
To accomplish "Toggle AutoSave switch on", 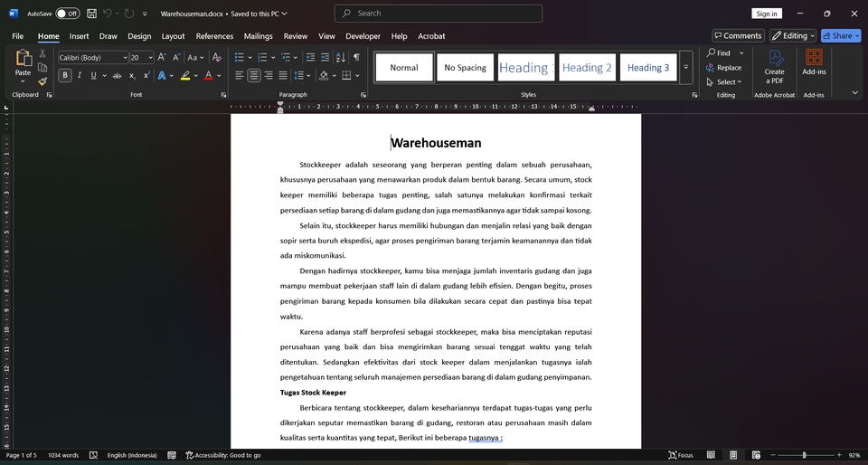I will pos(68,14).
